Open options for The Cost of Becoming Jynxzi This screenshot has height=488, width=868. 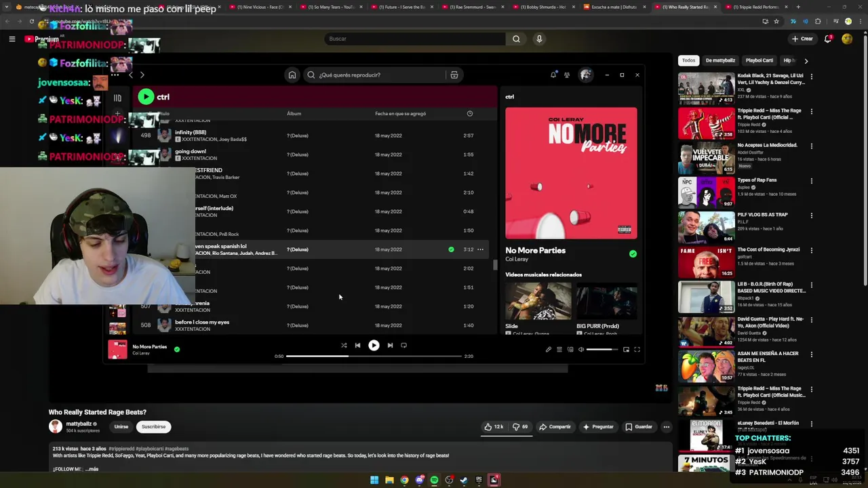click(812, 251)
